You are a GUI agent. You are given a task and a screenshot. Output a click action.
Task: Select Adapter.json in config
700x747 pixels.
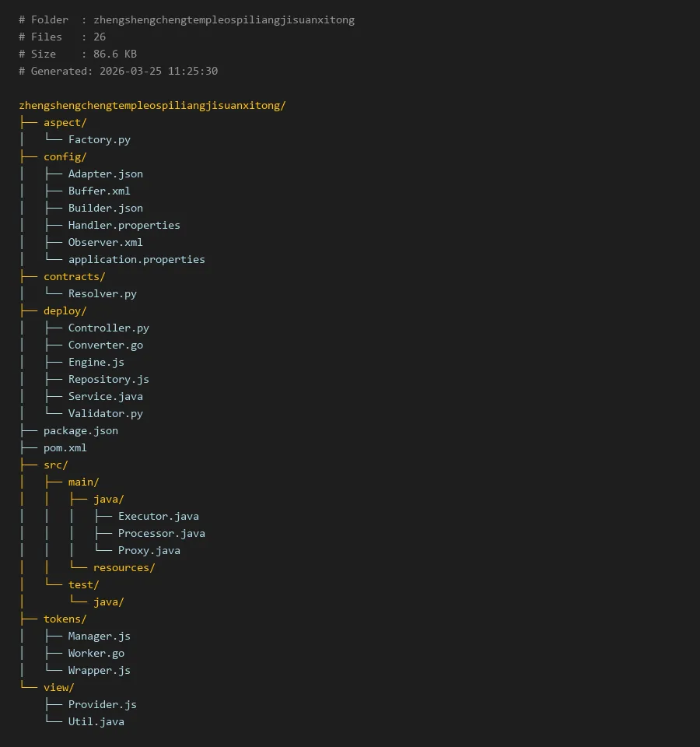105,174
